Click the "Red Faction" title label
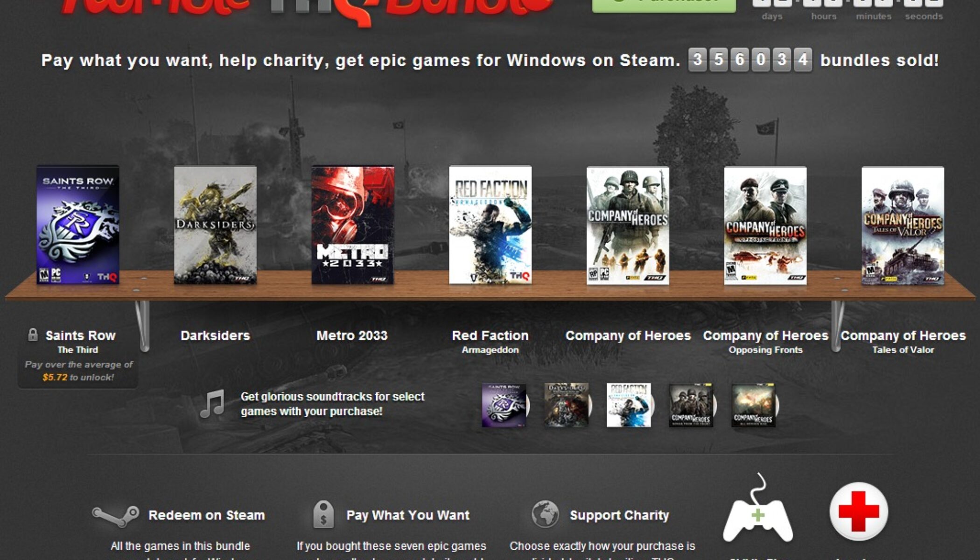This screenshot has width=980, height=560. pyautogui.click(x=490, y=336)
